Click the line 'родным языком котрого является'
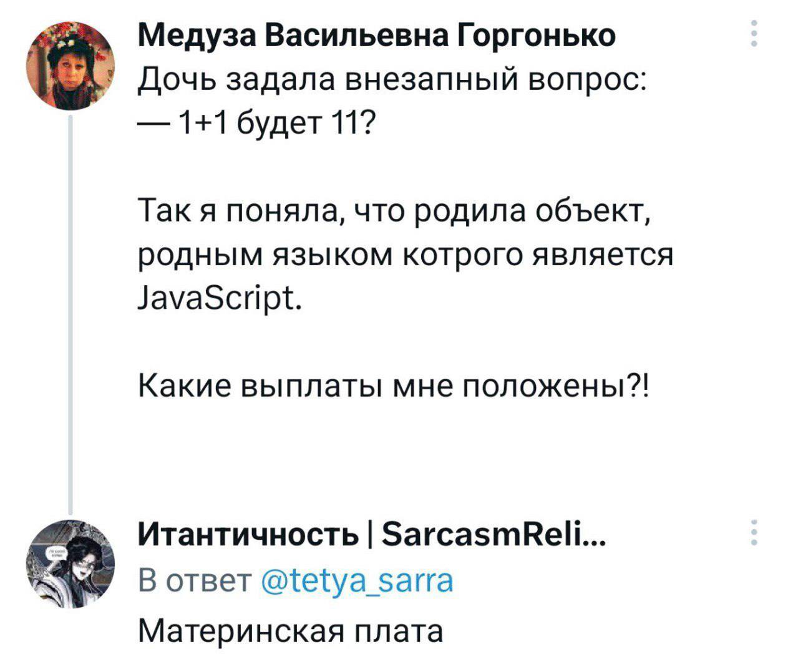The image size is (798, 672). [x=405, y=255]
